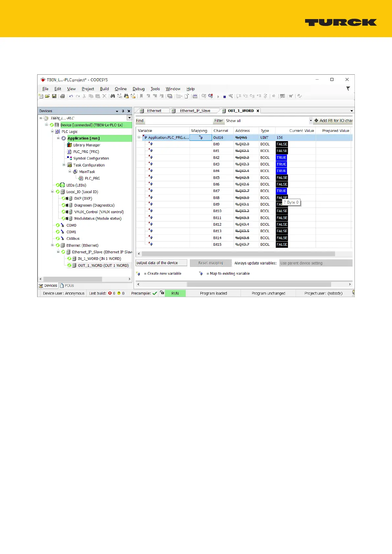
Task: Switch to the Ethernet editor tab
Action: coord(154,111)
